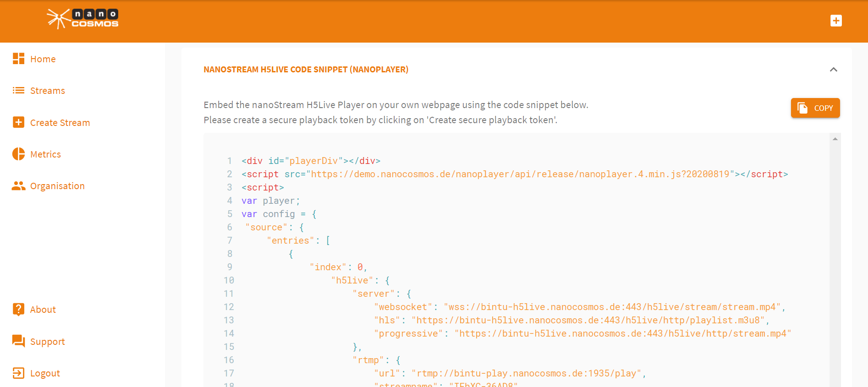The image size is (868, 387).
Task: Copy the code snippet with COPY button
Action: click(815, 108)
